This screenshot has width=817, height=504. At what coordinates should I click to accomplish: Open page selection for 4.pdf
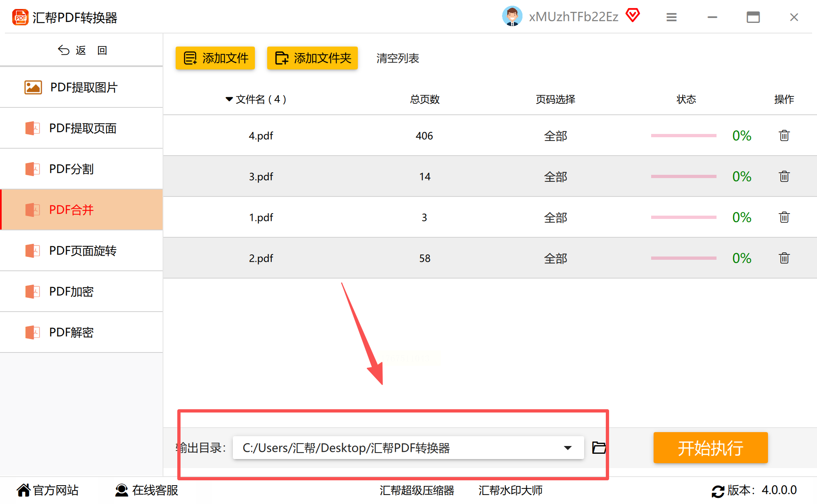tap(555, 136)
